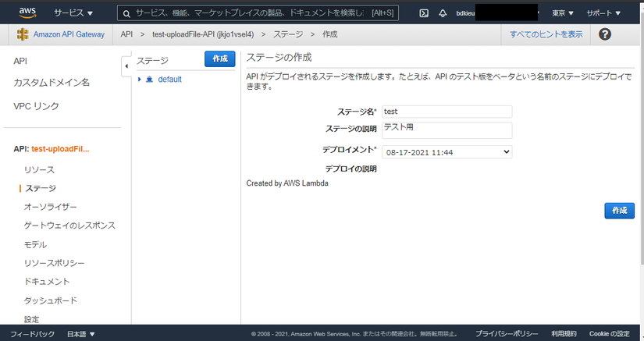This screenshot has height=341, width=644.
Task: Click the ステージ breadcrumb link
Action: (x=288, y=34)
